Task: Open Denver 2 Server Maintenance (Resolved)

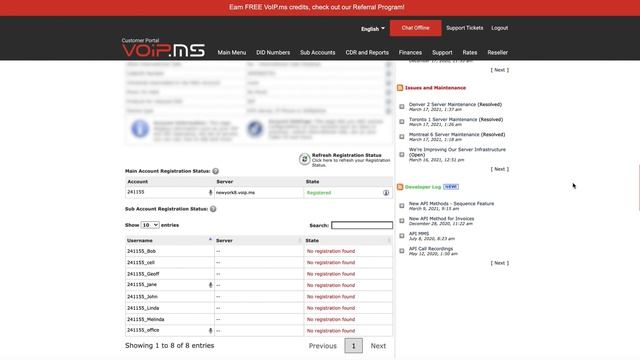Action: 455,104
